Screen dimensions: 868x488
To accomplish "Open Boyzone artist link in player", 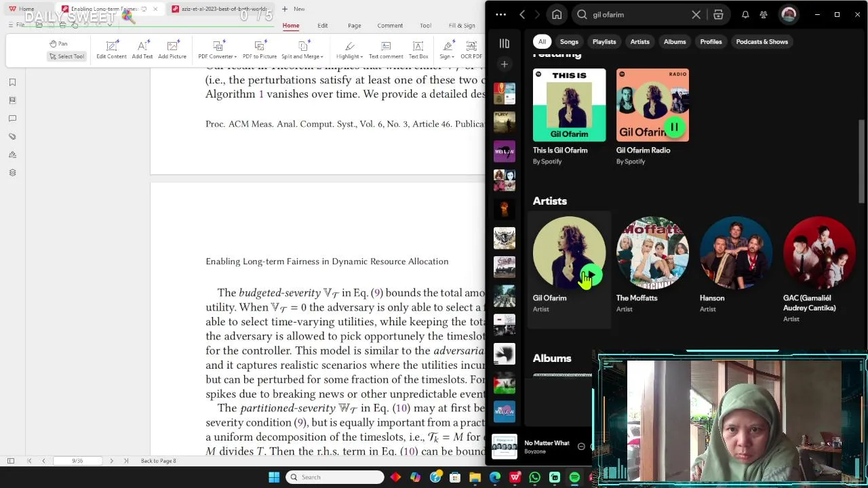I will [x=534, y=451].
